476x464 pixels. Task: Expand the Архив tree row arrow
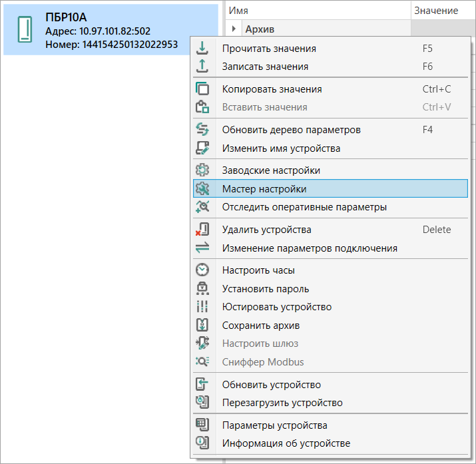pyautogui.click(x=234, y=29)
